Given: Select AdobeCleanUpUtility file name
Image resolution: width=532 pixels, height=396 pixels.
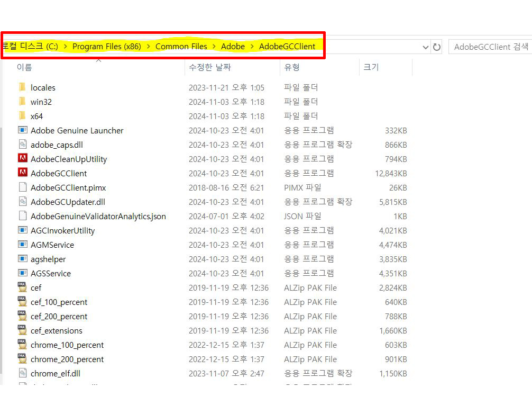Looking at the screenshot, I should point(69,159).
